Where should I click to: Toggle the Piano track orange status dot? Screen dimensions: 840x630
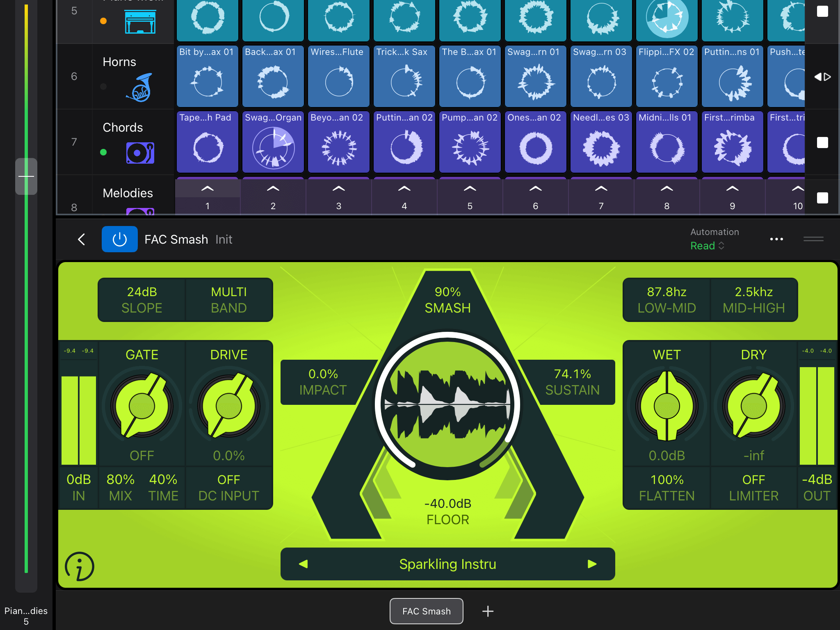[103, 21]
